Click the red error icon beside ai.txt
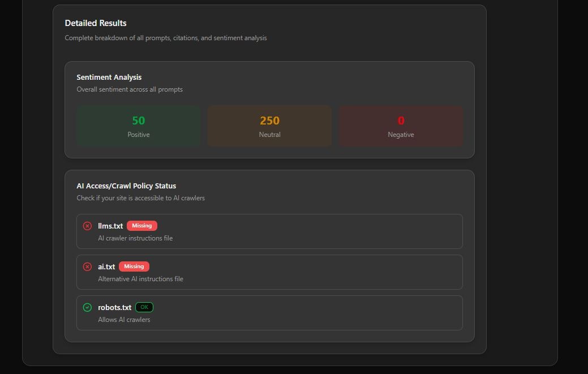This screenshot has width=588, height=374. pyautogui.click(x=87, y=266)
